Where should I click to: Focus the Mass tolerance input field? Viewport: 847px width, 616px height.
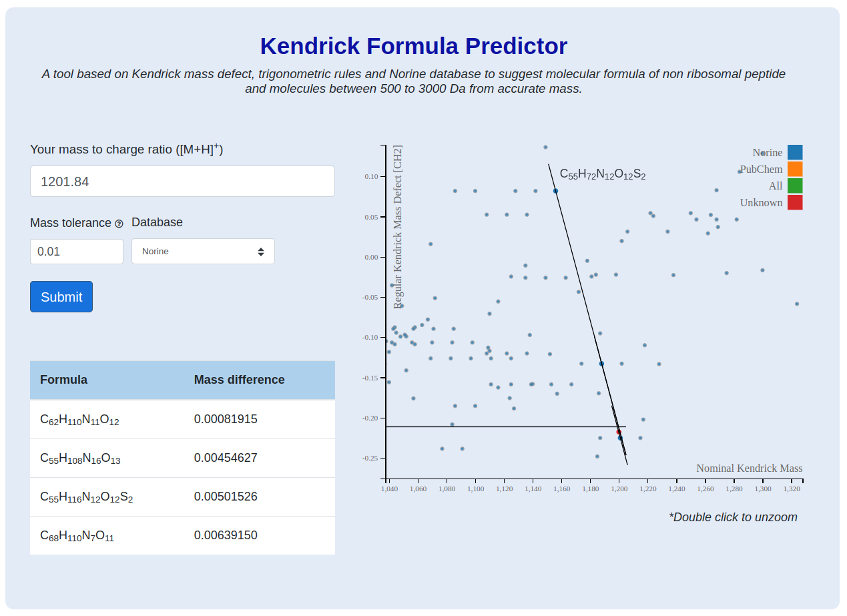[77, 252]
